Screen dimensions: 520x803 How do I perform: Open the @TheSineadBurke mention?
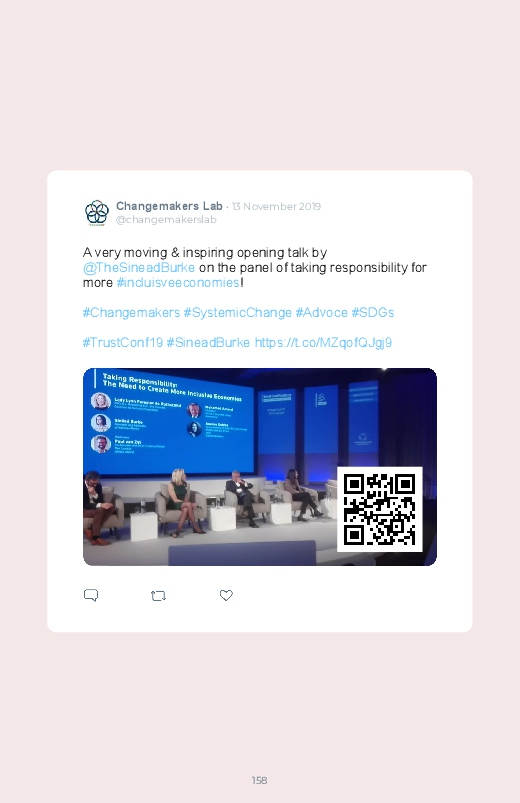coord(138,268)
